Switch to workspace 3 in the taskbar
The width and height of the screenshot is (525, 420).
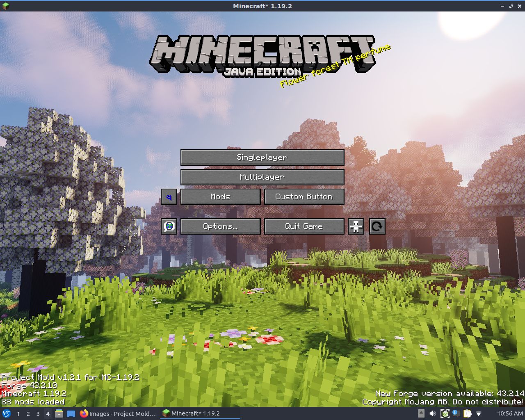pyautogui.click(x=38, y=413)
